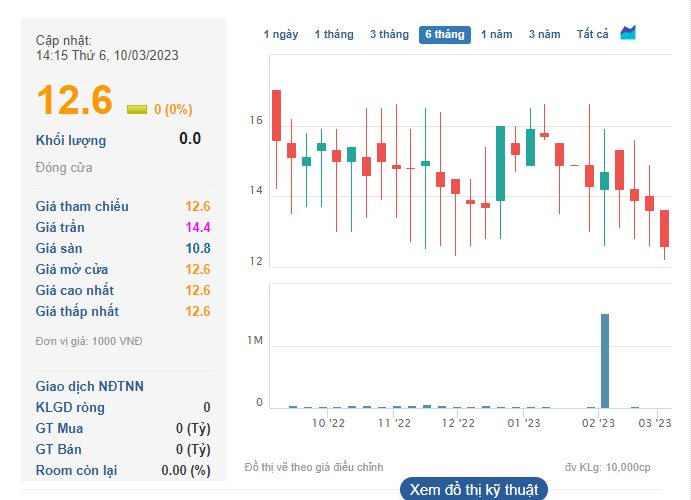Viewport: 691px width, 500px height.
Task: Click the large green candle before 01 '23
Action: pos(500,163)
